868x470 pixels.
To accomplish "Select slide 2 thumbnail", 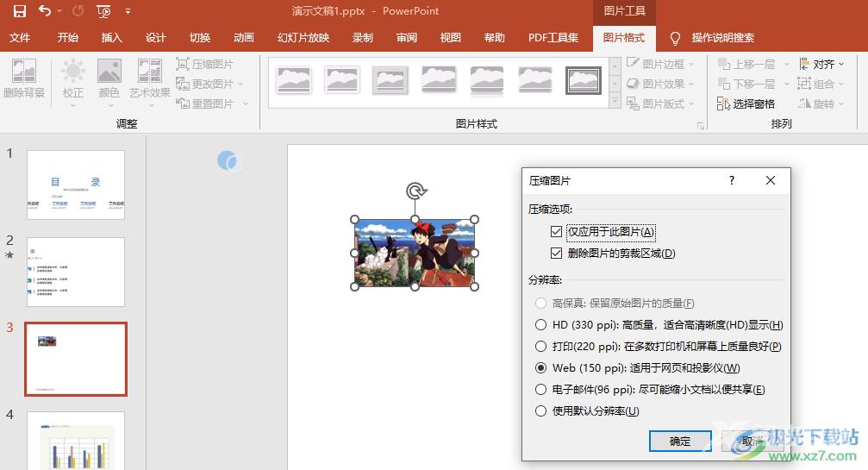I will click(76, 272).
